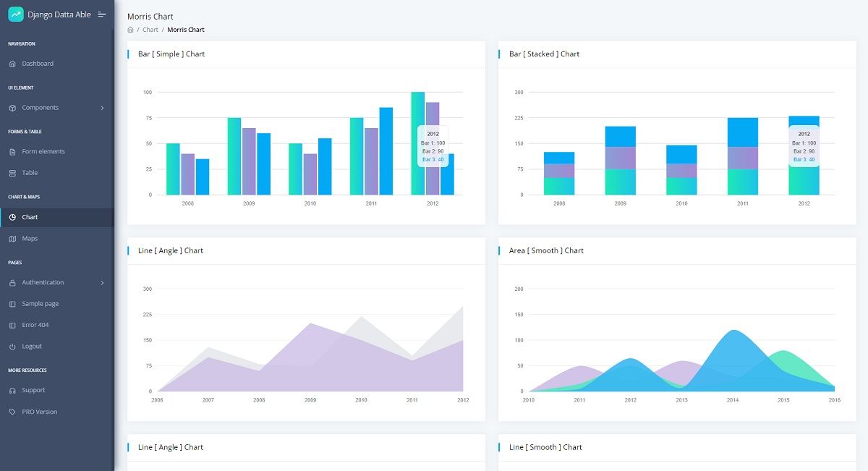
Task: Click the Table server icon
Action: pos(13,173)
